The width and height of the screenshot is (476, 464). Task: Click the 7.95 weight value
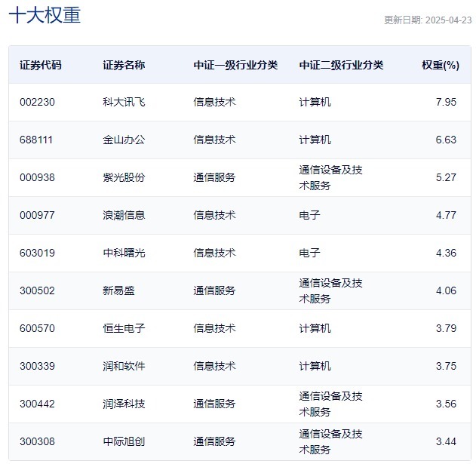(446, 102)
